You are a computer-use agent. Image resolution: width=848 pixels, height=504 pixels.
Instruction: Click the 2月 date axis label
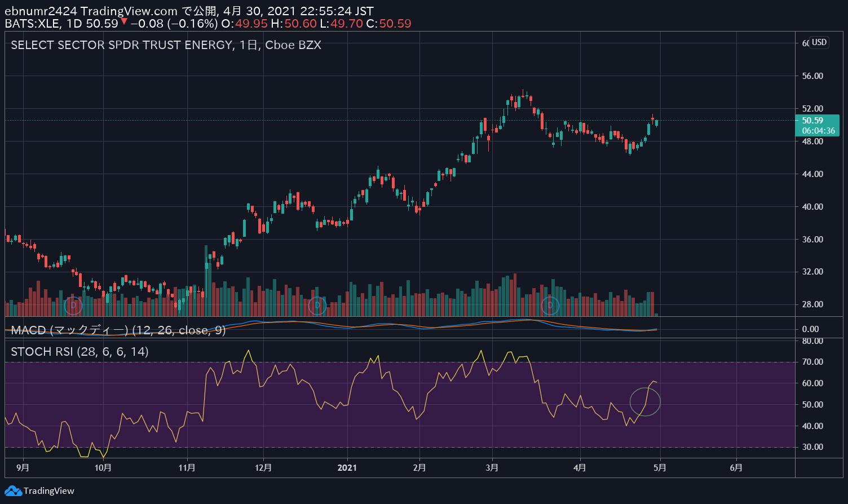coord(419,468)
